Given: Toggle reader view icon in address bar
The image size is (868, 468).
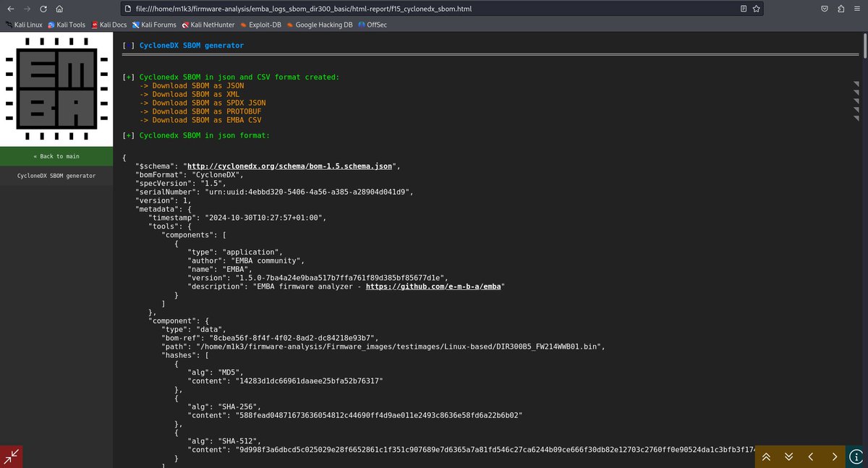Looking at the screenshot, I should [744, 9].
